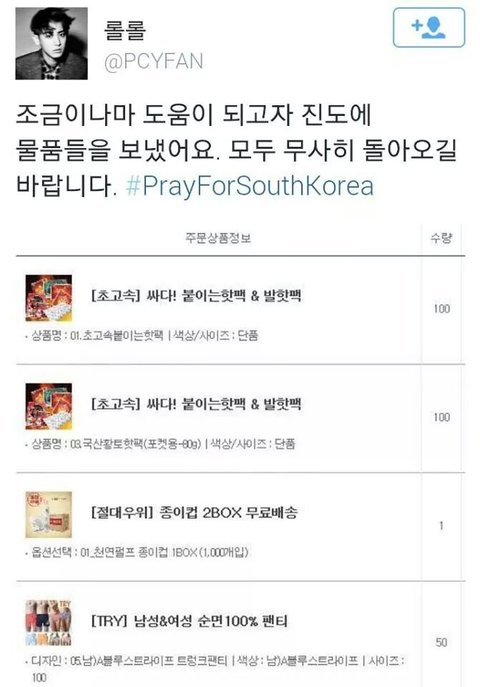Open the TRY underwear product thumbnail
The height and width of the screenshot is (687, 480).
tap(49, 623)
